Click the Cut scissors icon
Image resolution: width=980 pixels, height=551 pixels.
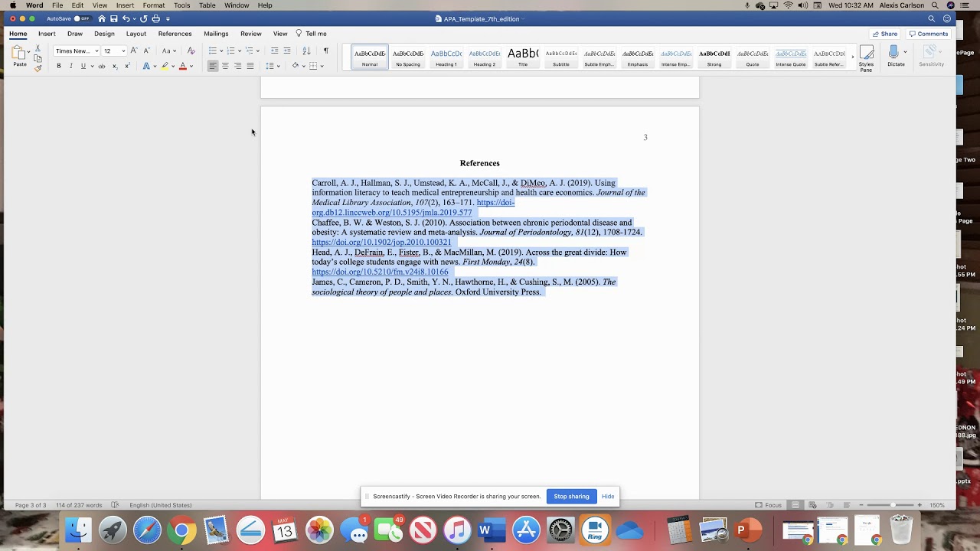38,48
